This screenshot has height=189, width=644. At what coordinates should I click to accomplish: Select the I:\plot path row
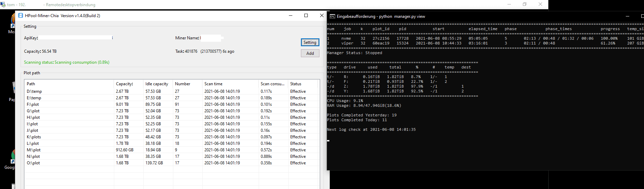tap(171, 124)
